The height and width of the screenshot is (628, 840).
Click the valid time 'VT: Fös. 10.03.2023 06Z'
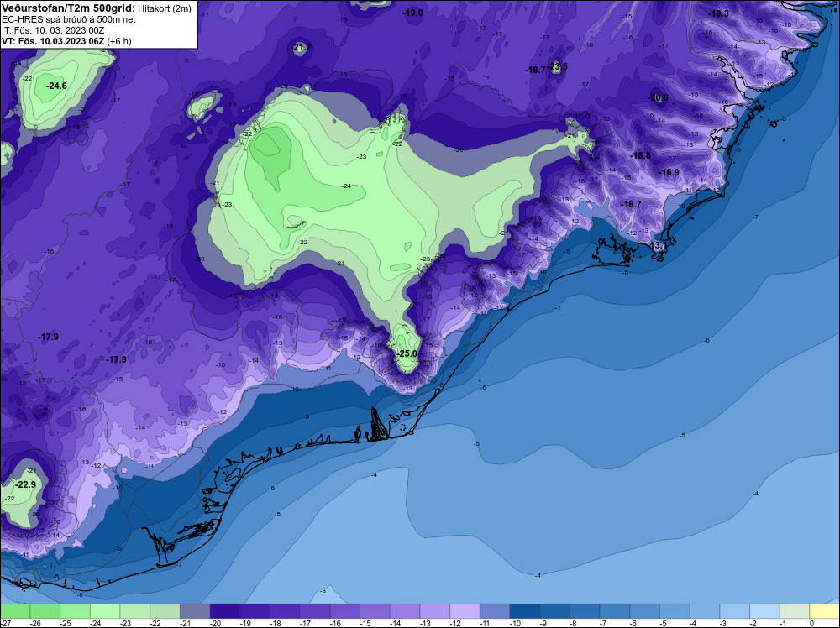53,41
